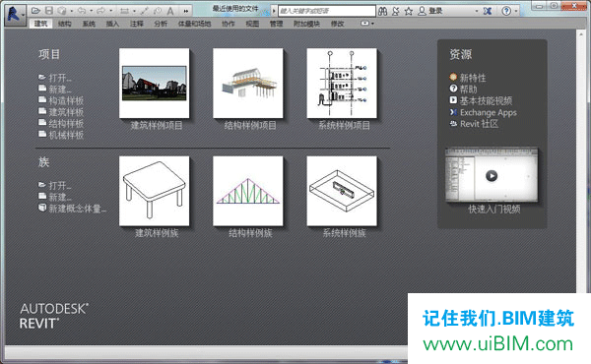Screen dimensions: 591x364
Task: Click the Help question mark icon in title bar
Action: click(x=506, y=11)
